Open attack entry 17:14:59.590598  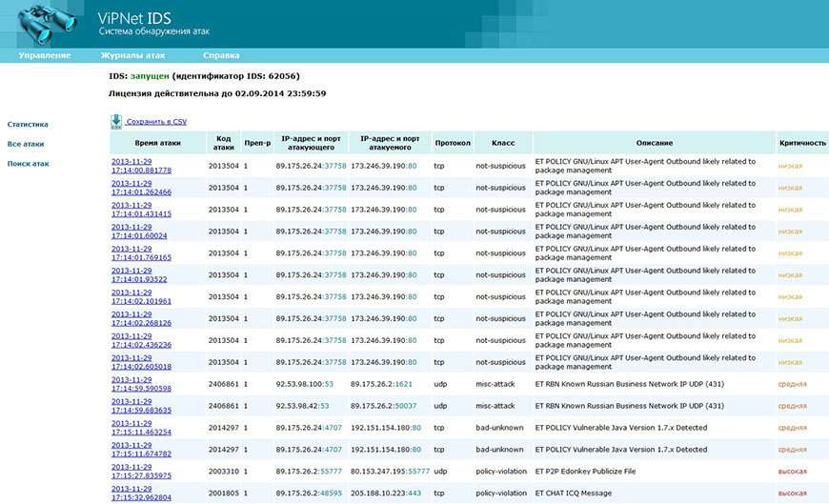tap(141, 384)
